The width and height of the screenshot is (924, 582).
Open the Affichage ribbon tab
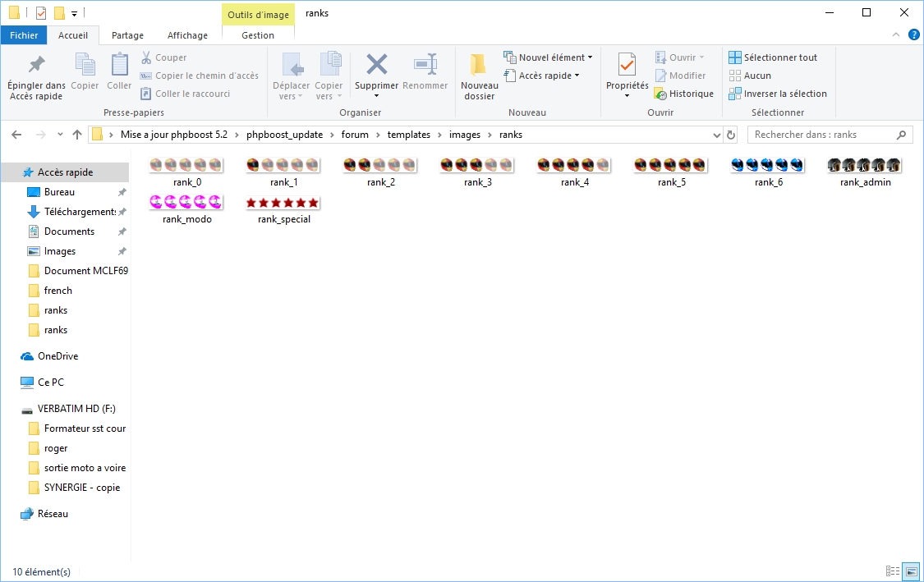pos(187,35)
